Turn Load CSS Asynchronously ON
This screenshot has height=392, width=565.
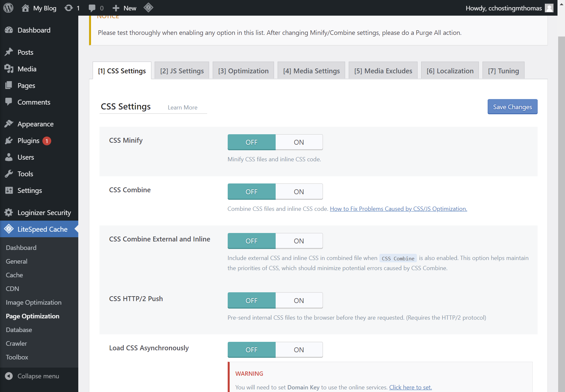pos(299,350)
